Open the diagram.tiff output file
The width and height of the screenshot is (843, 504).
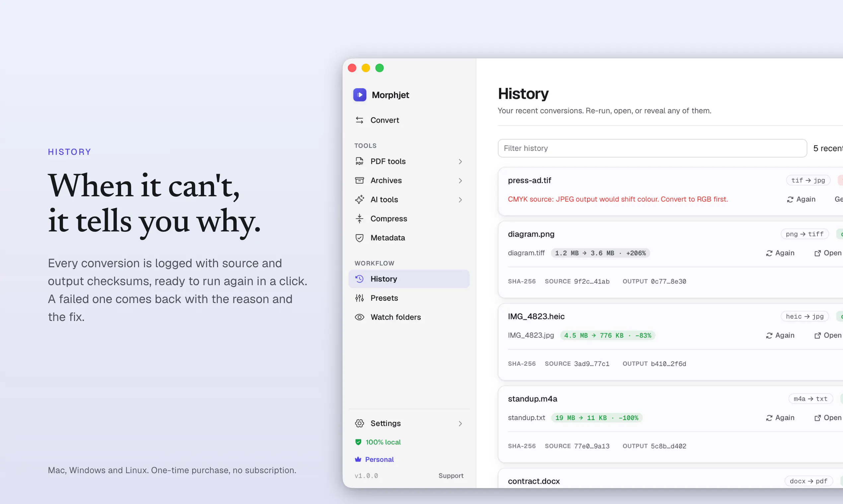coord(828,253)
